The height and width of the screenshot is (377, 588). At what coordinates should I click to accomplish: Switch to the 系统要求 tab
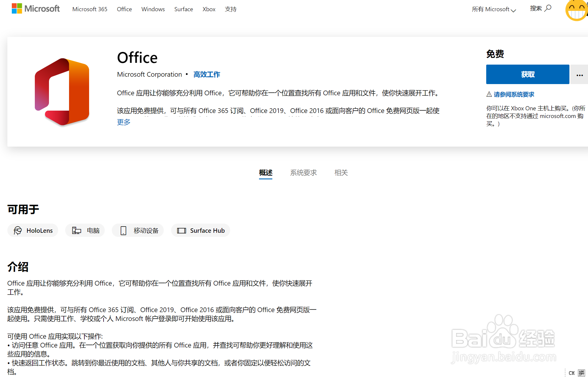click(x=303, y=173)
